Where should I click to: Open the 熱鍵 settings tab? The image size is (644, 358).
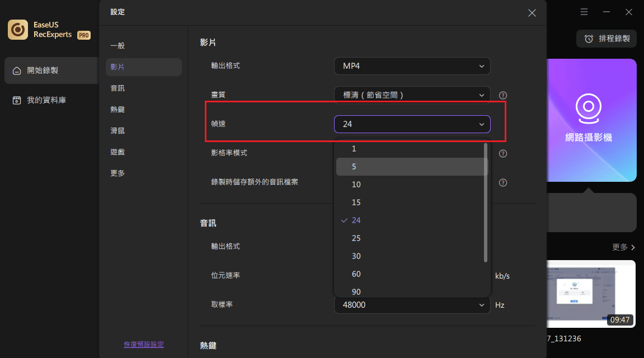pos(117,110)
